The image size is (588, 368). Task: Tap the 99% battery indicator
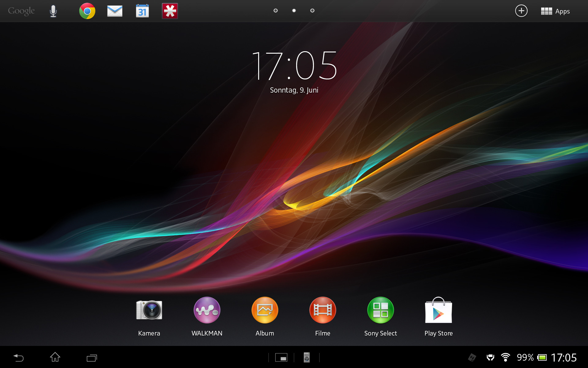(x=532, y=358)
